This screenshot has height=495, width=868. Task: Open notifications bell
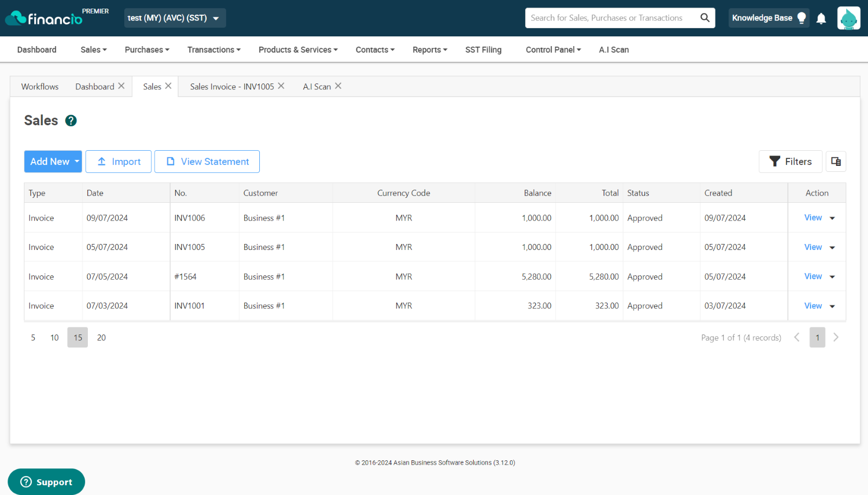click(x=821, y=18)
